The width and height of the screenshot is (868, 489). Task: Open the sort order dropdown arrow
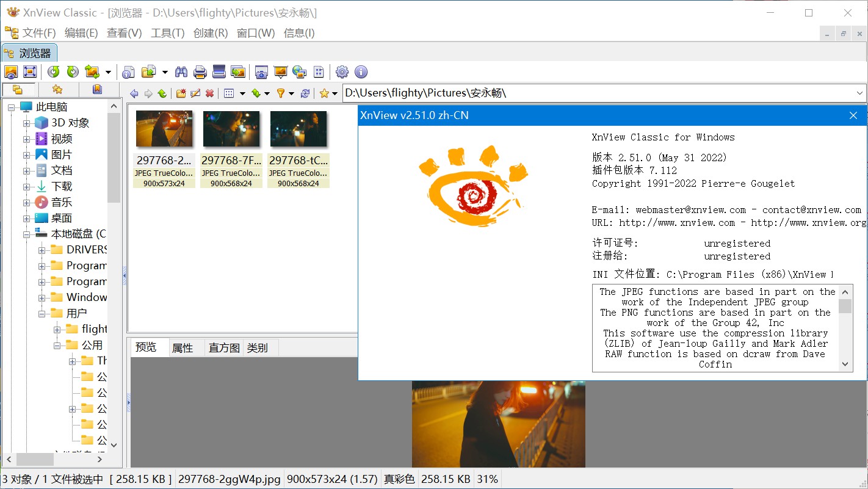pos(267,93)
